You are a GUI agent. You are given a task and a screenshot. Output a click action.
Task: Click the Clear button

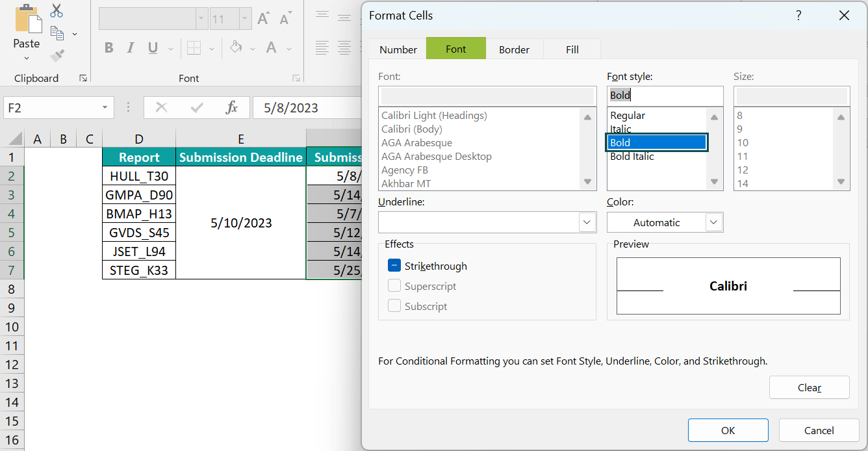[809, 387]
